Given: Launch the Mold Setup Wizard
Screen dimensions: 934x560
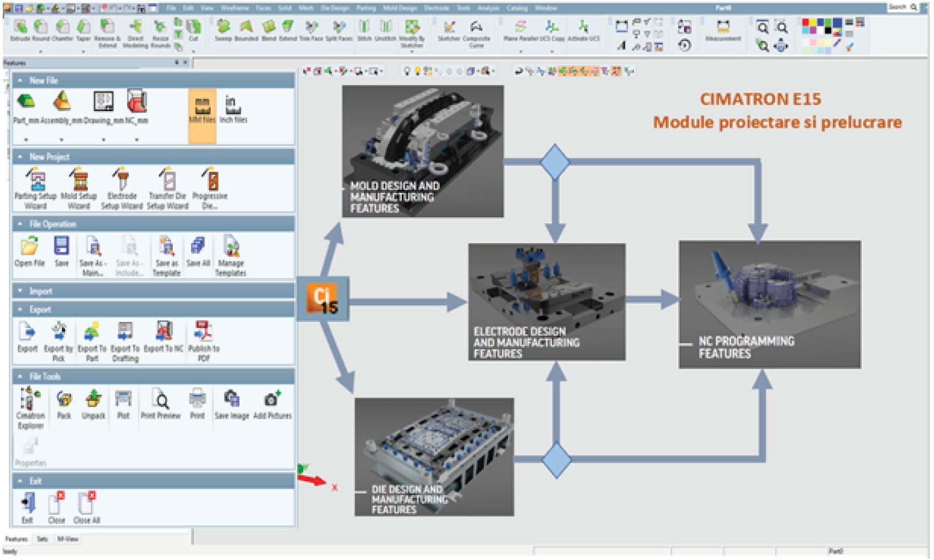Looking at the screenshot, I should [x=79, y=188].
